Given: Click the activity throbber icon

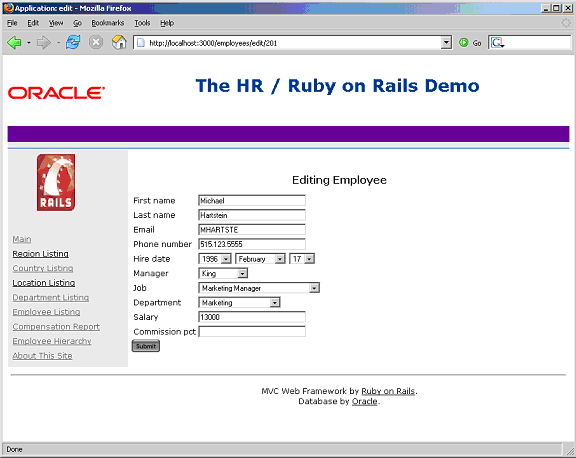Looking at the screenshot, I should (566, 23).
